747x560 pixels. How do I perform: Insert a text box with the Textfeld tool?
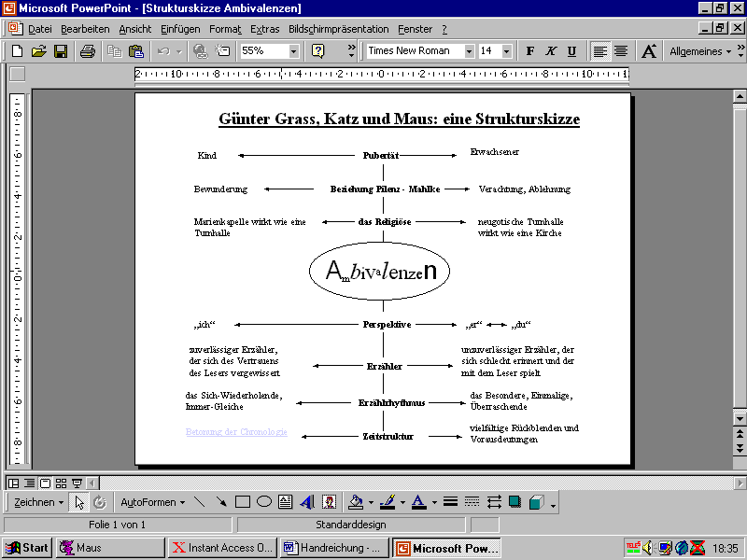[286, 502]
